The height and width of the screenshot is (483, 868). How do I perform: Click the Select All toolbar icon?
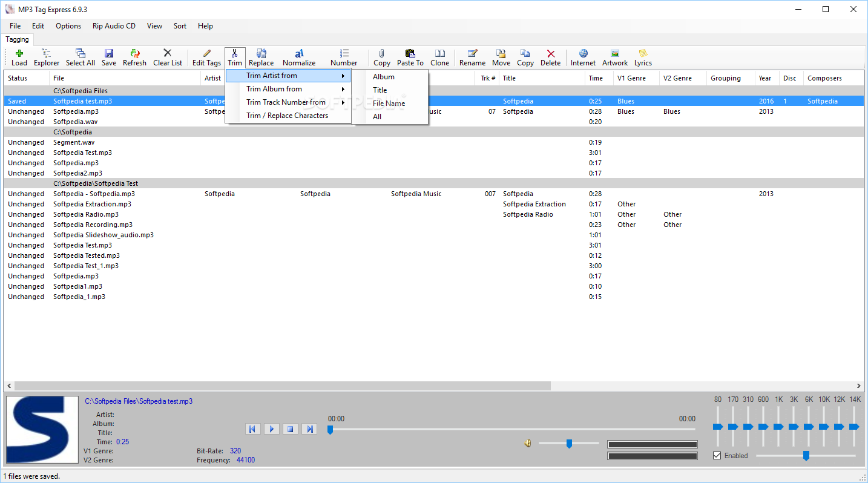click(80, 57)
